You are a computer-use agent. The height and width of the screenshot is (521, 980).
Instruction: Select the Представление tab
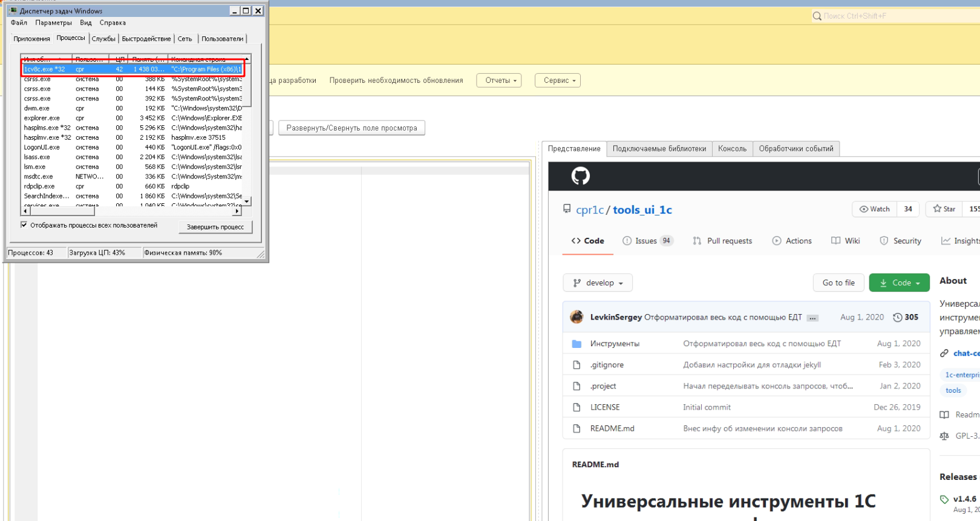(x=574, y=149)
